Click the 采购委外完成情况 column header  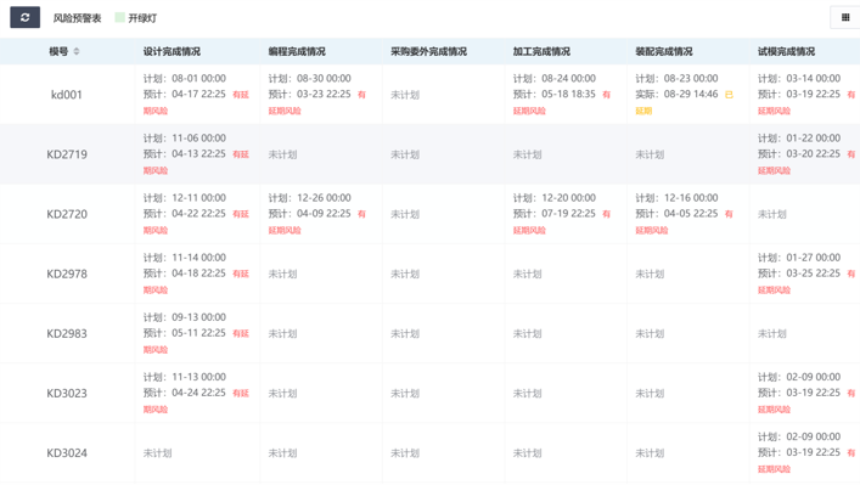click(428, 52)
